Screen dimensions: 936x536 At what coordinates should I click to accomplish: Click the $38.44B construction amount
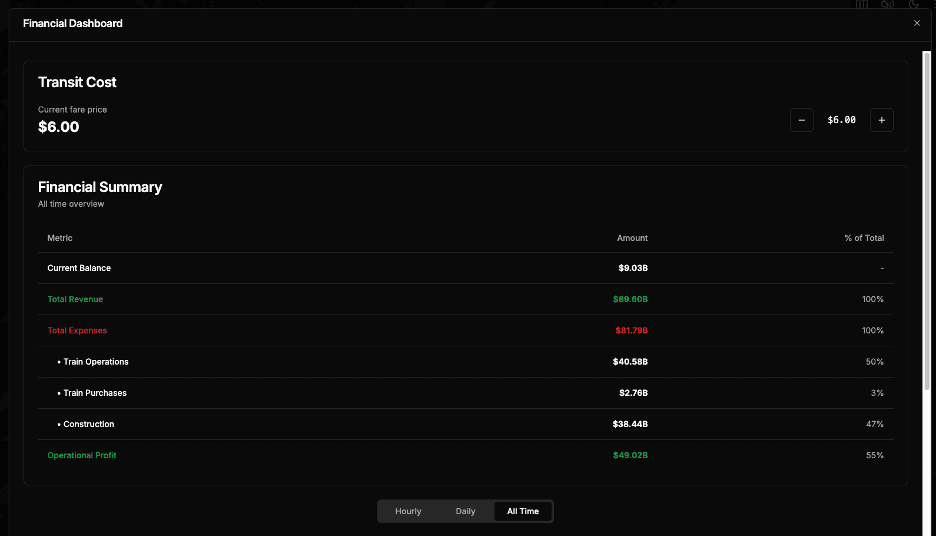(x=630, y=424)
